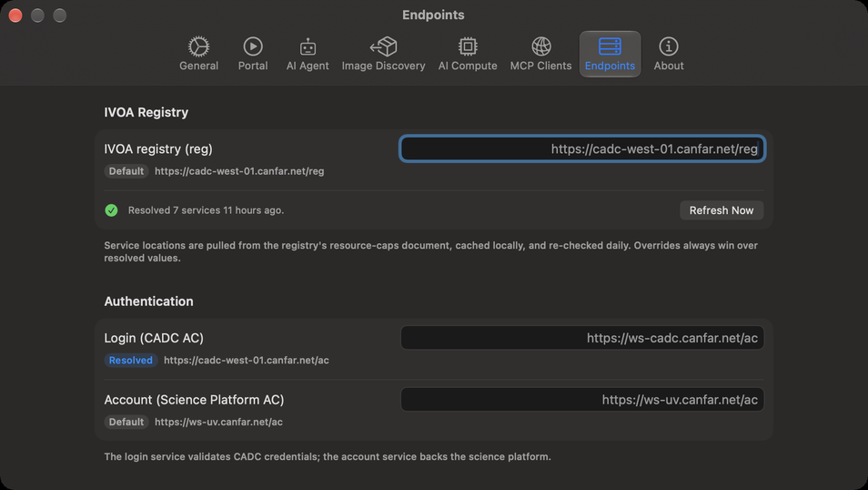
Task: Click 'Resolved 7 services 11 hours ago.'
Action: point(206,210)
